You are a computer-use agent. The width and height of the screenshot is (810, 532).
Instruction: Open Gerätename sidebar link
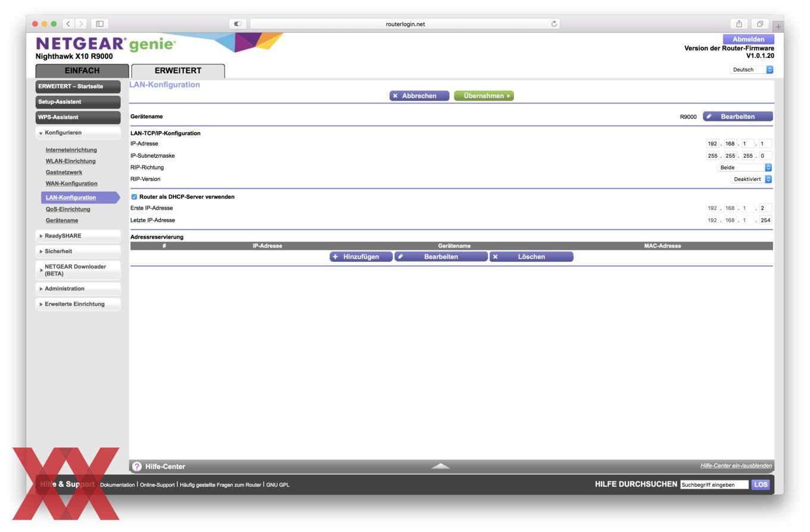click(62, 221)
